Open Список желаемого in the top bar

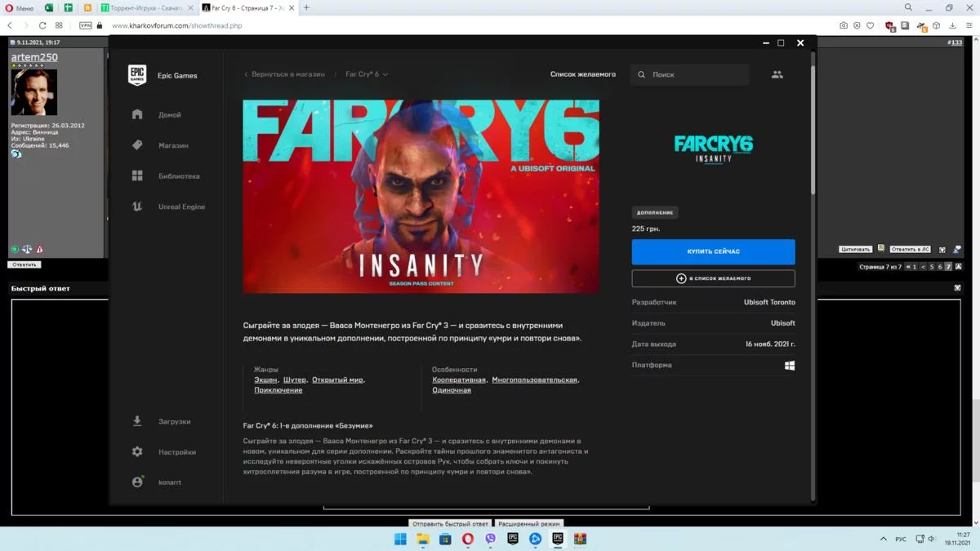(583, 74)
